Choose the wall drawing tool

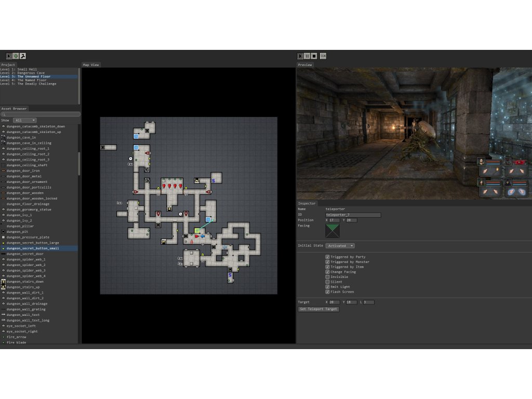[x=23, y=56]
